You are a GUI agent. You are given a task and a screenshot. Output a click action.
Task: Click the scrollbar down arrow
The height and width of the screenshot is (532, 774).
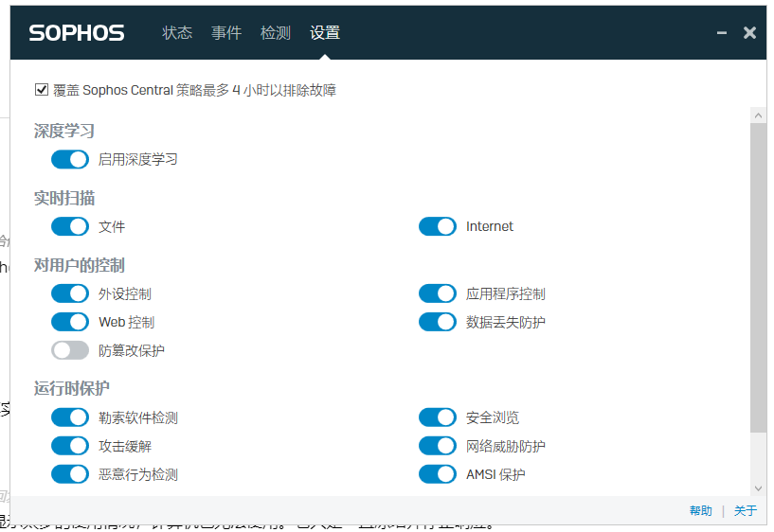coord(758,488)
